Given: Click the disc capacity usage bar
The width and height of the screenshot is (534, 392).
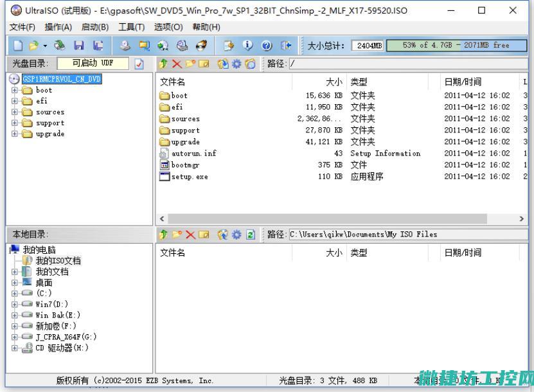Looking at the screenshot, I should tap(457, 45).
